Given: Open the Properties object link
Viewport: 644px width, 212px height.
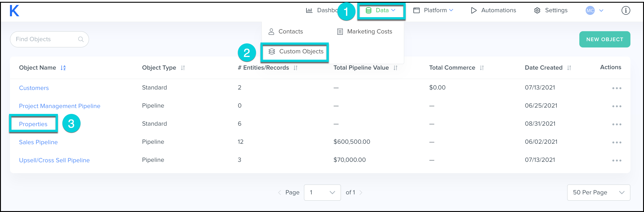Looking at the screenshot, I should click(33, 124).
